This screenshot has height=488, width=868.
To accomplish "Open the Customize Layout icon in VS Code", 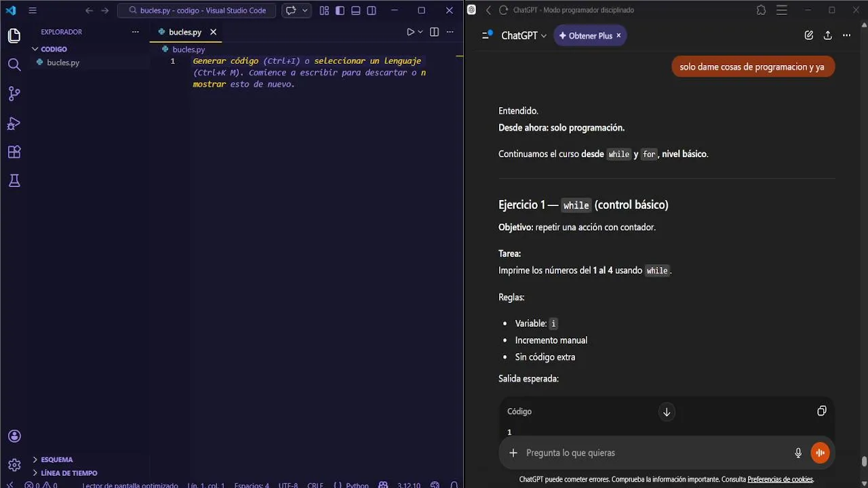I will pos(324,10).
